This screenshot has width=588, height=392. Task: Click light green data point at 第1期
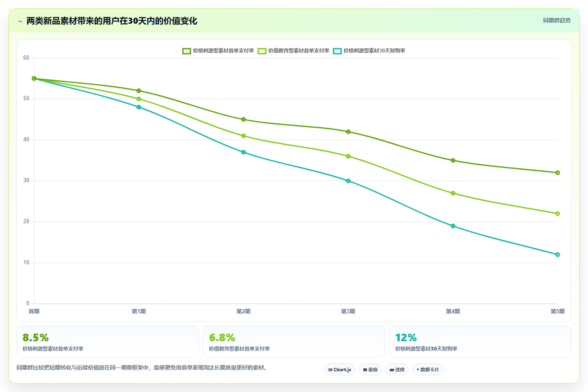coord(139,99)
